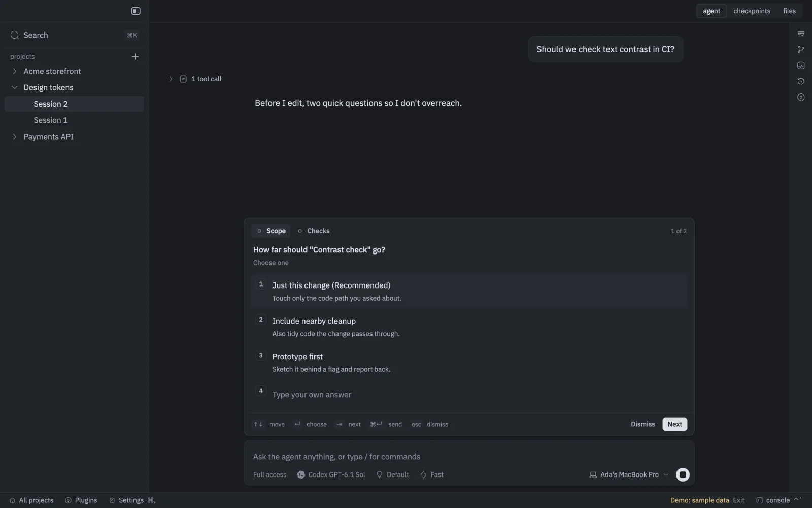
Task: Open Plugins from the bottom bar
Action: [81, 500]
